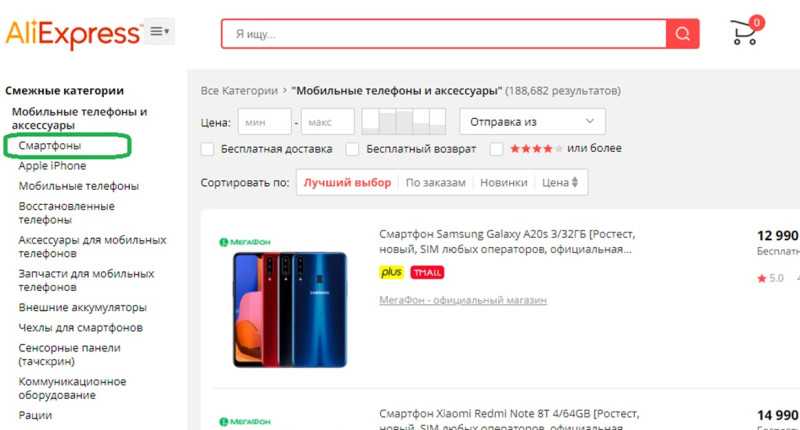Image resolution: width=800 pixels, height=430 pixels.
Task: Open Samsung Galaxy A20s product thumbnail
Action: [290, 310]
